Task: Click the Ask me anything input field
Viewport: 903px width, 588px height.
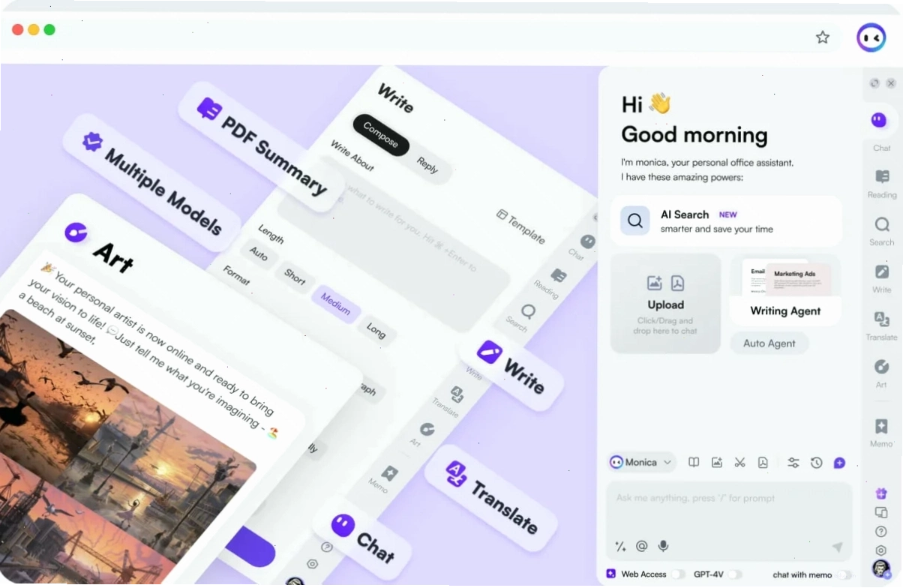Action: pyautogui.click(x=729, y=521)
